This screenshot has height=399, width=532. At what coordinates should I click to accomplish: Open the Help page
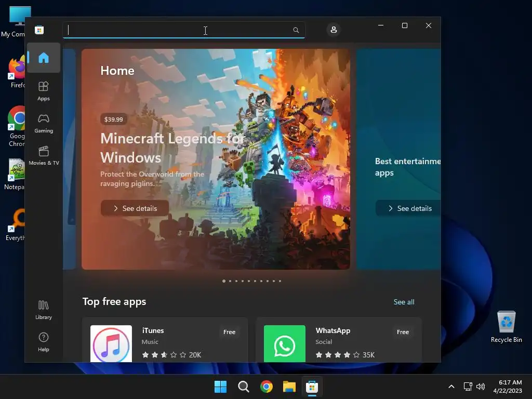click(44, 342)
